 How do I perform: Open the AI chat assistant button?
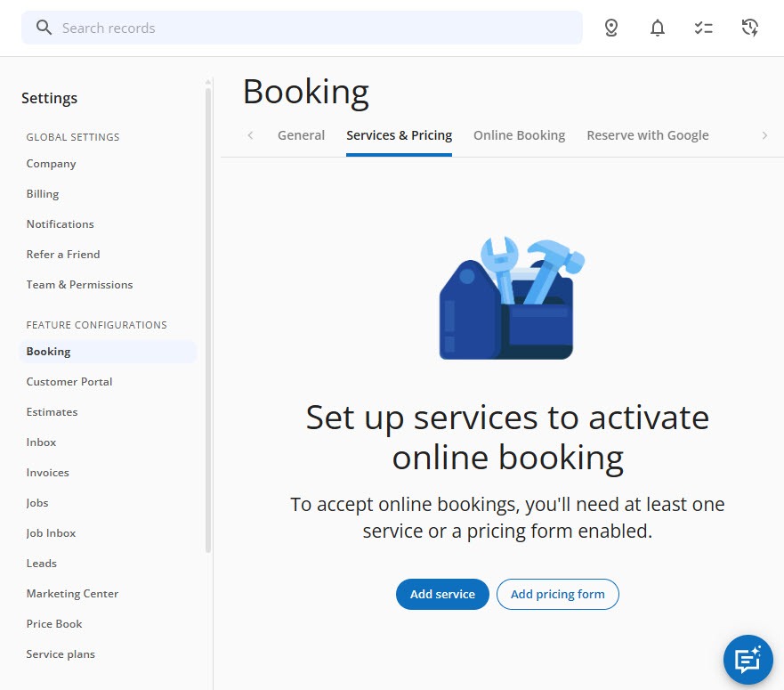pyautogui.click(x=748, y=660)
